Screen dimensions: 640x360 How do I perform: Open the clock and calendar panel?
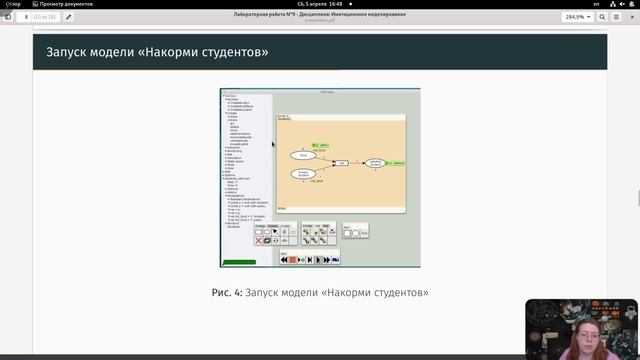(x=320, y=4)
